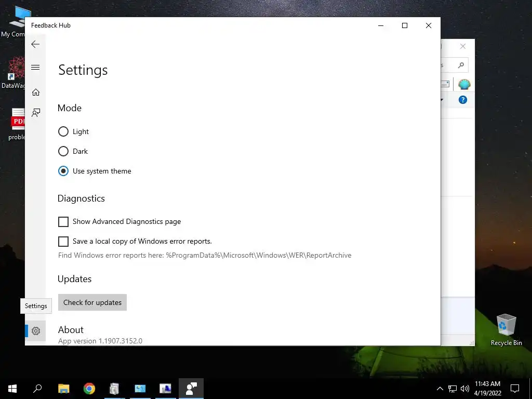Go to Feedback Hub Home icon
Image resolution: width=532 pixels, height=399 pixels.
coord(36,92)
